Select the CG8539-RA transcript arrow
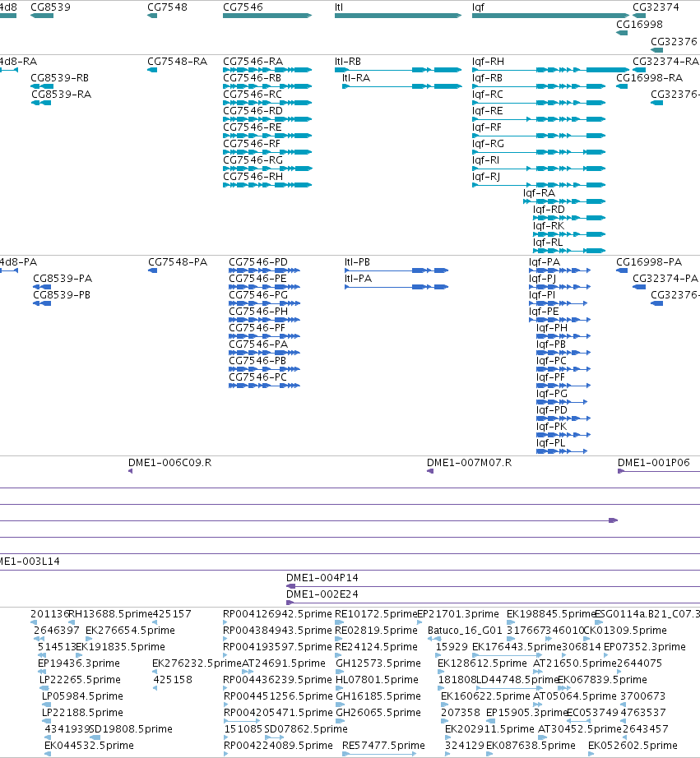 (42, 103)
